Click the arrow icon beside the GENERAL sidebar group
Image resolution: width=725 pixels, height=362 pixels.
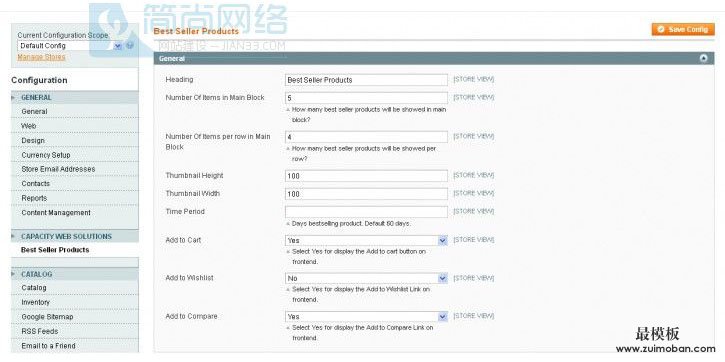13,98
